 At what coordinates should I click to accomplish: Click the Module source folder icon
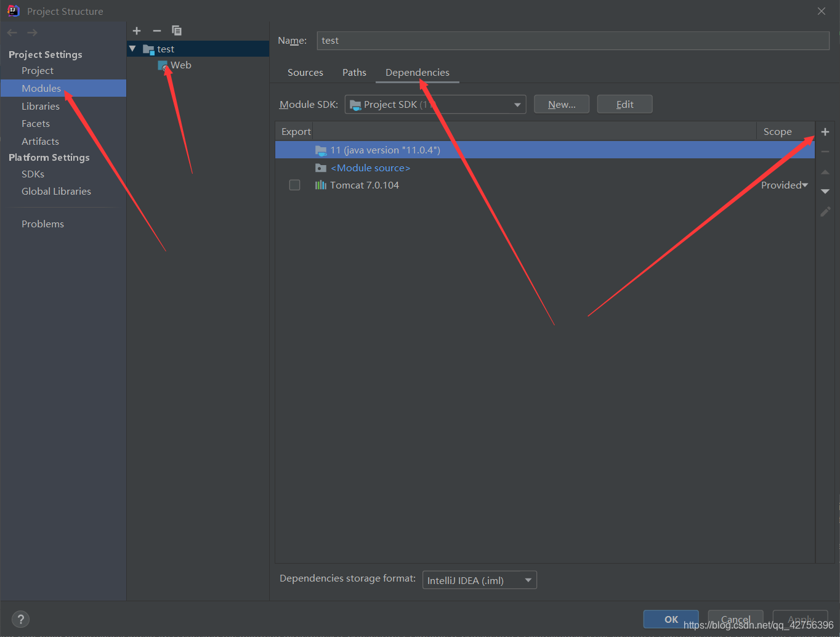(321, 168)
